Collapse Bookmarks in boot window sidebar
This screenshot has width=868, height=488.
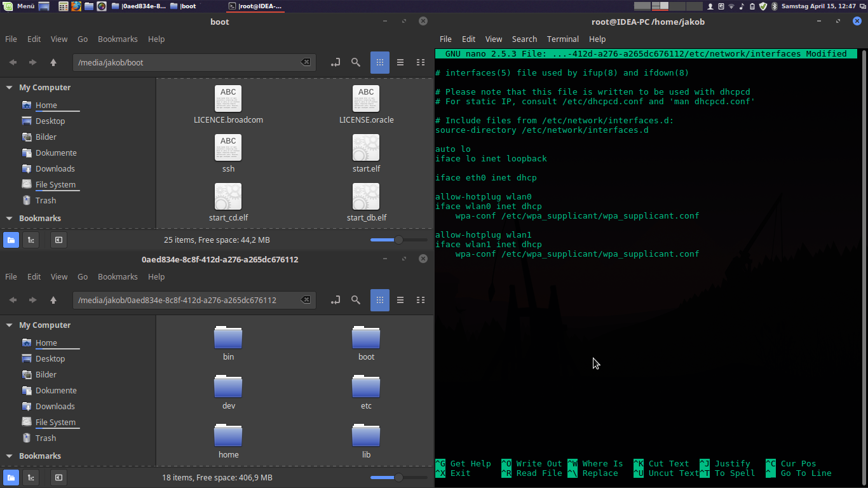click(9, 219)
